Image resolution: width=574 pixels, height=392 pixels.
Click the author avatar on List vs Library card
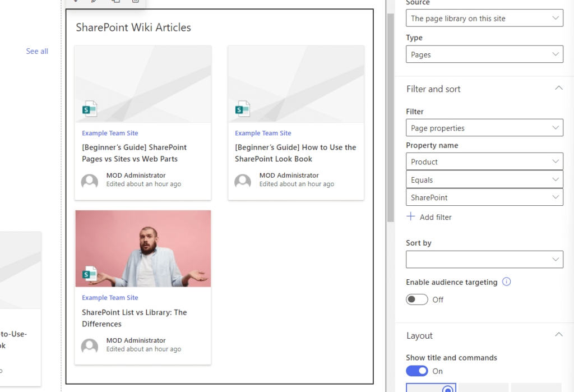tap(90, 346)
